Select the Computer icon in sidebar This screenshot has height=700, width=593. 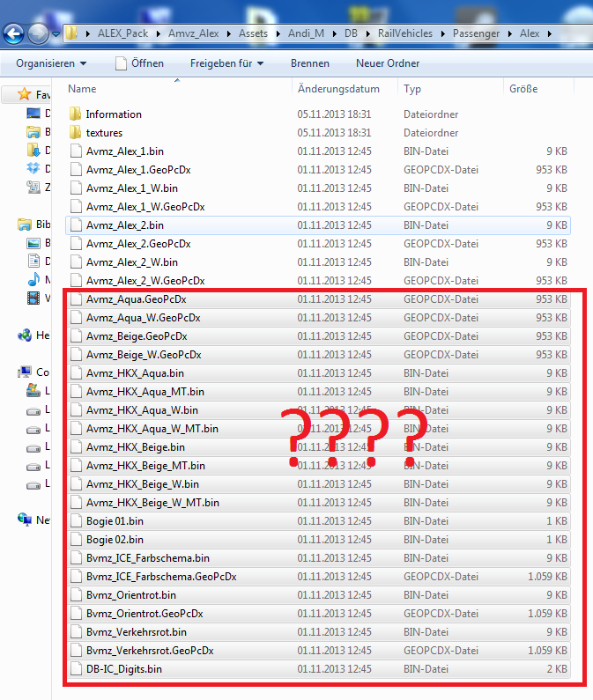pyautogui.click(x=24, y=372)
